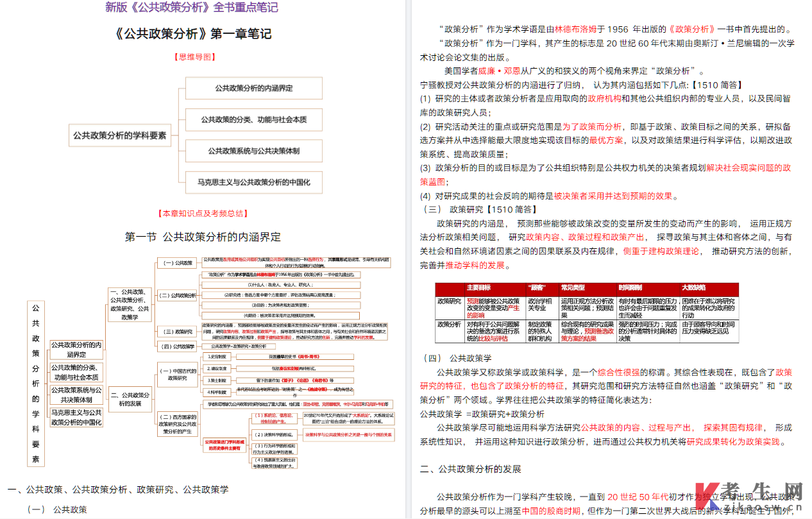Click the red phrase '为了政策而分析'
The height and width of the screenshot is (519, 812).
pos(592,126)
